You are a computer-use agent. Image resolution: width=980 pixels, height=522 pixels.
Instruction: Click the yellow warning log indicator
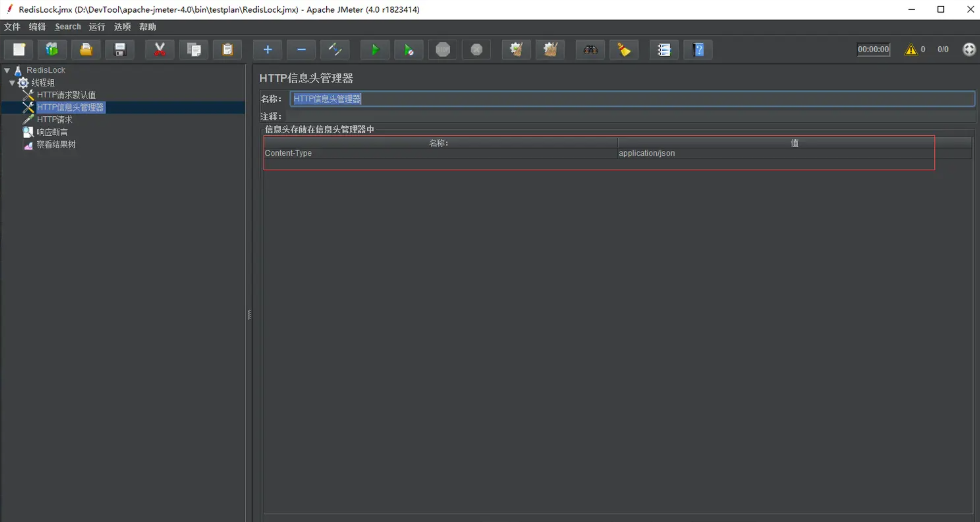click(911, 49)
